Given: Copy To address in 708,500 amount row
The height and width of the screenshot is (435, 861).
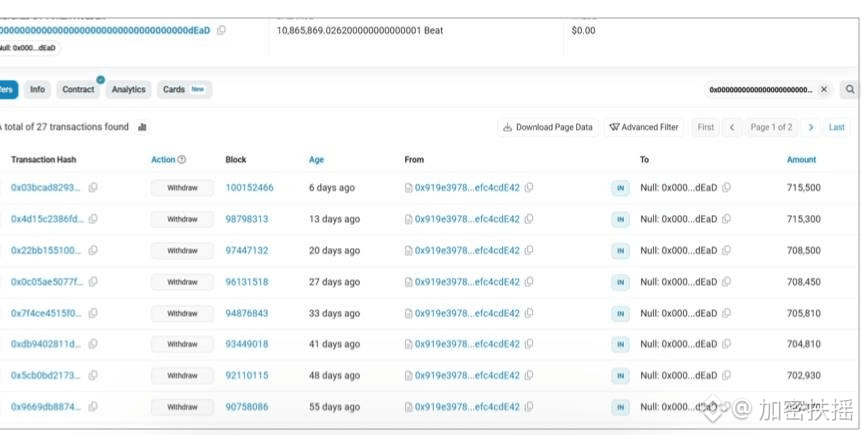Looking at the screenshot, I should (x=726, y=250).
